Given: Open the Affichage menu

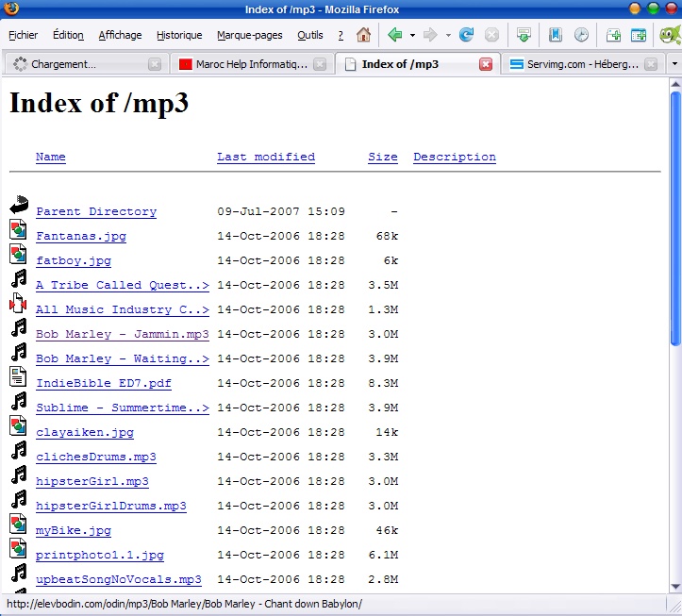Looking at the screenshot, I should coord(120,35).
